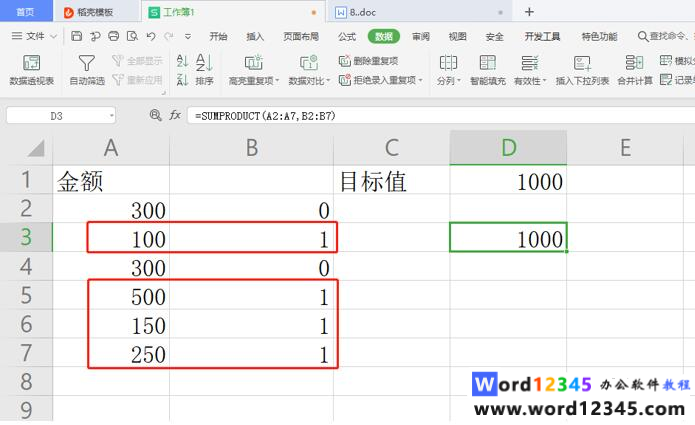This screenshot has width=695, height=425.
Task: Open the 排序 custom sort tool
Action: (x=204, y=69)
